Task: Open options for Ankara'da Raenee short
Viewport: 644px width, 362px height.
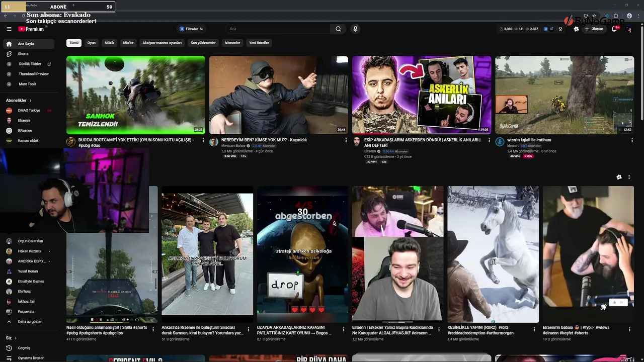Action: tap(248, 330)
